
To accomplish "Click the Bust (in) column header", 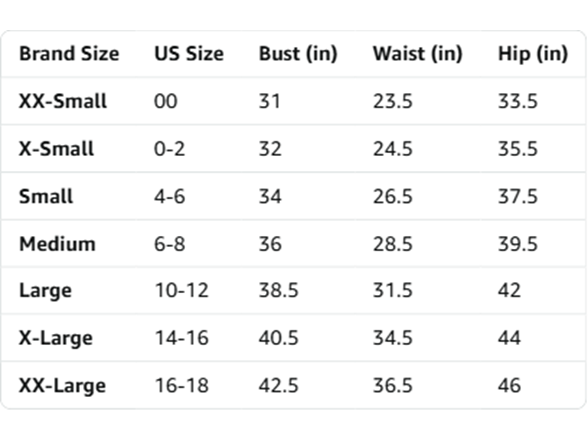I will point(298,54).
